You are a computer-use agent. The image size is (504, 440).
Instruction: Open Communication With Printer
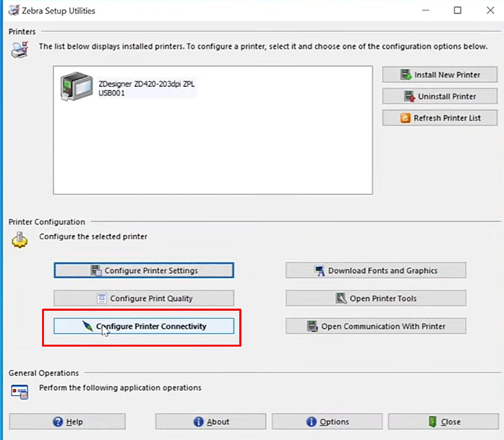pyautogui.click(x=376, y=326)
